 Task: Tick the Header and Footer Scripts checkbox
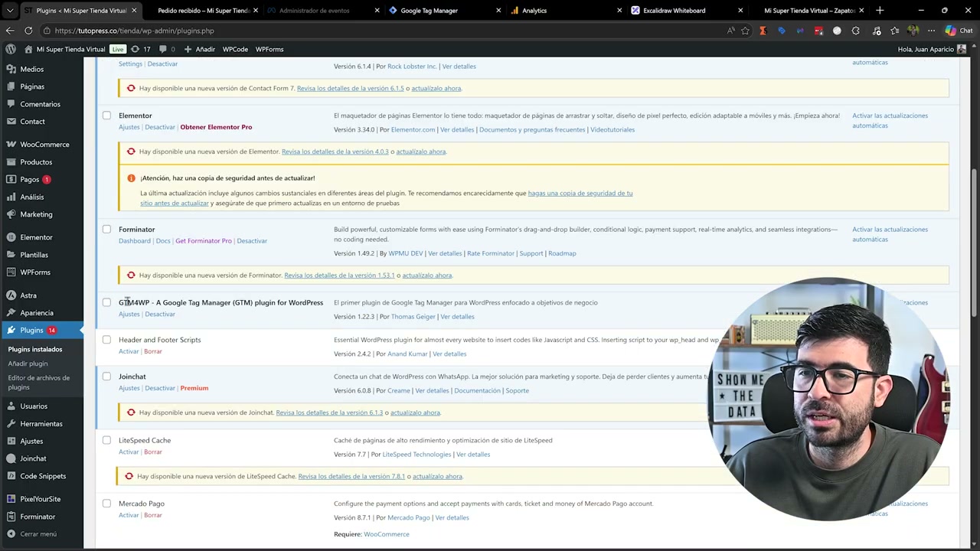coord(106,340)
